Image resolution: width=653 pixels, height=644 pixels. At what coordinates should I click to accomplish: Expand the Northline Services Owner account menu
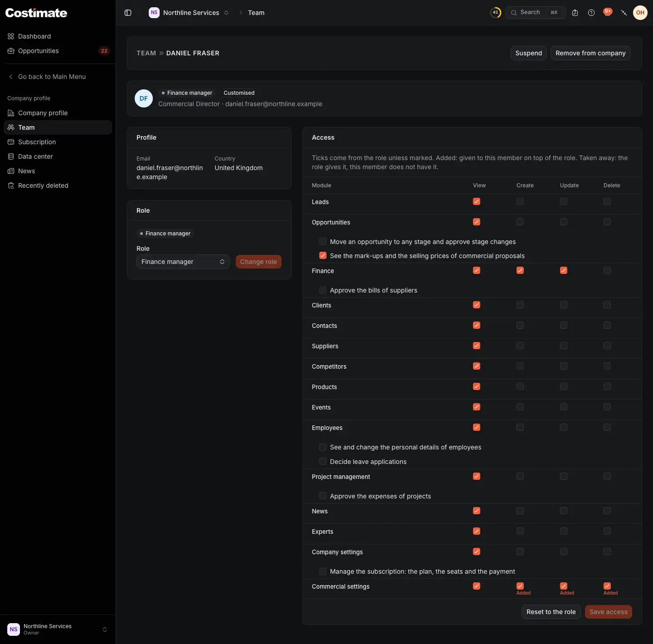(x=58, y=629)
